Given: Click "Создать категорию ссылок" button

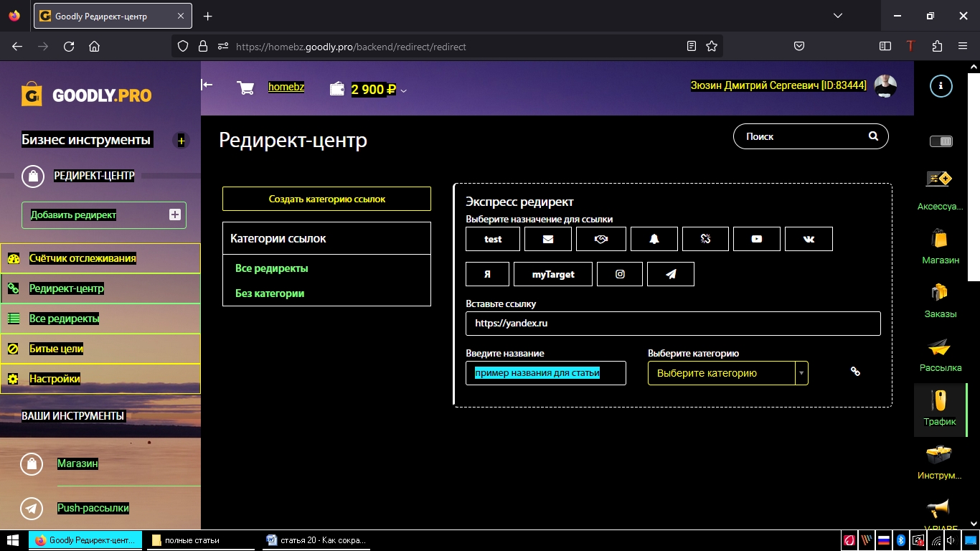Looking at the screenshot, I should 326,199.
